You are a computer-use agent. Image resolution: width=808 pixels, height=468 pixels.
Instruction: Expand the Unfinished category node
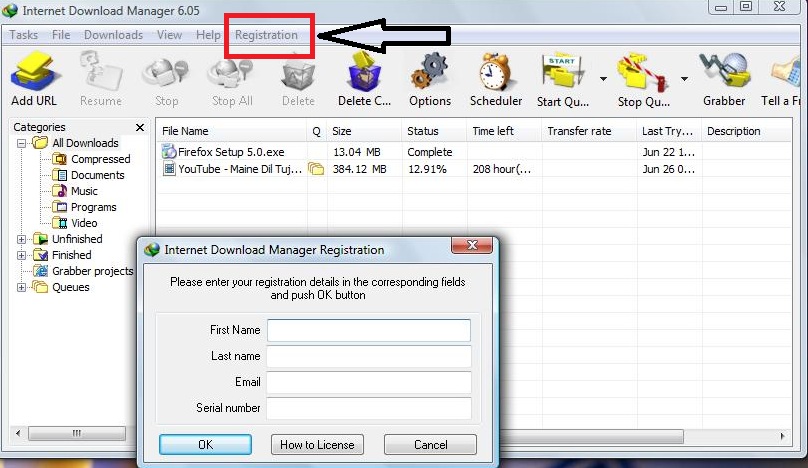pos(21,239)
